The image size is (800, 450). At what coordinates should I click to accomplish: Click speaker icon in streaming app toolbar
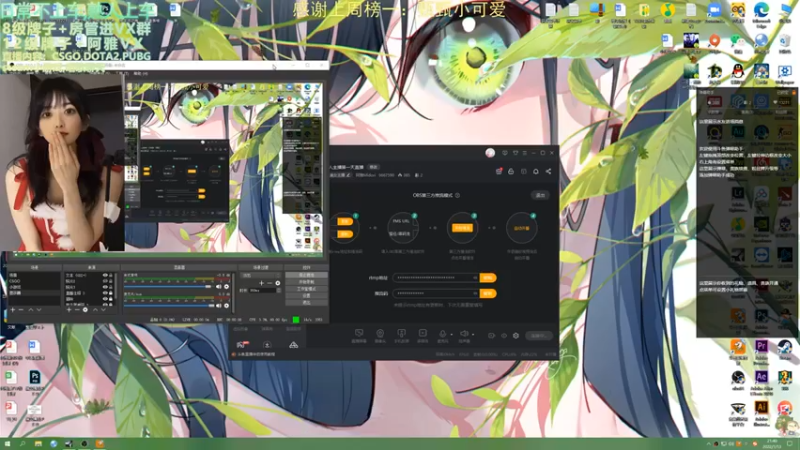[x=464, y=334]
